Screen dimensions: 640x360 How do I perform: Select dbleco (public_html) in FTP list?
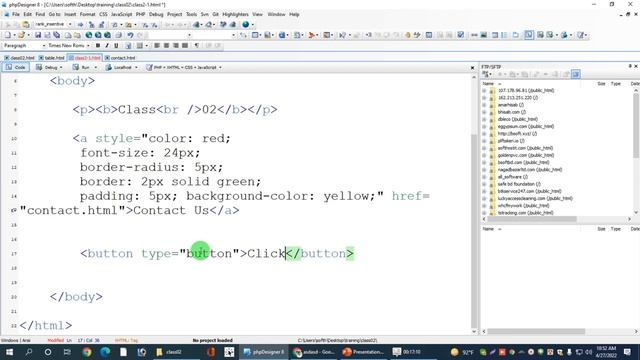[x=518, y=119]
